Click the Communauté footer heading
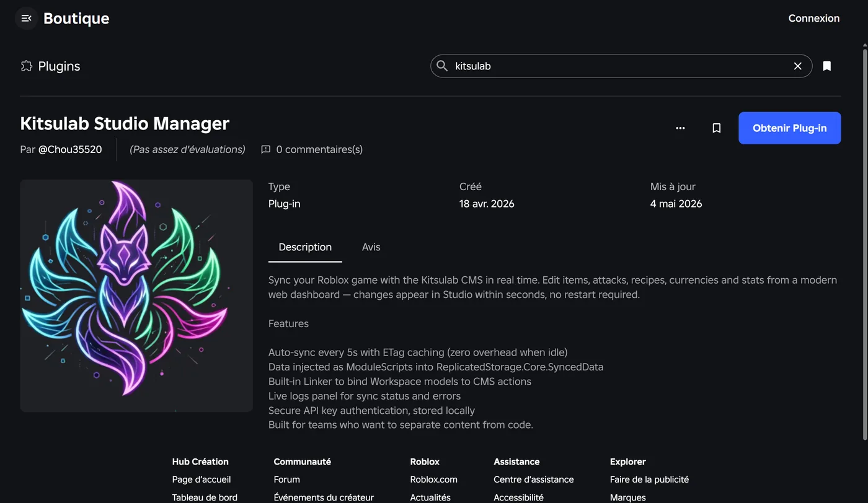Screen dimensions: 868x503 (302, 461)
